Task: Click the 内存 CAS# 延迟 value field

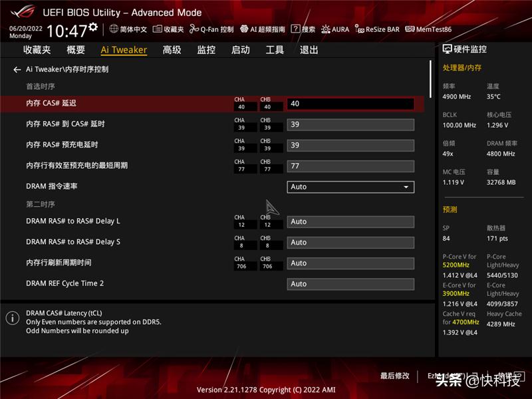Action: point(350,104)
